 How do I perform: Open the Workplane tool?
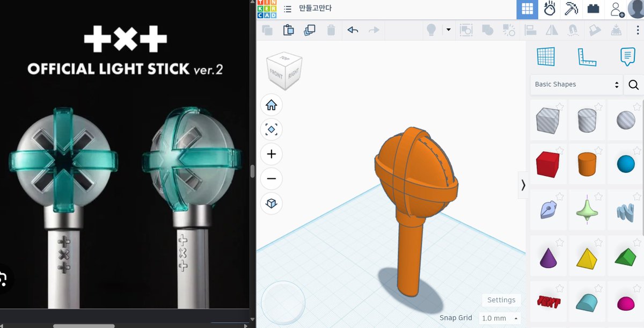[x=546, y=56]
